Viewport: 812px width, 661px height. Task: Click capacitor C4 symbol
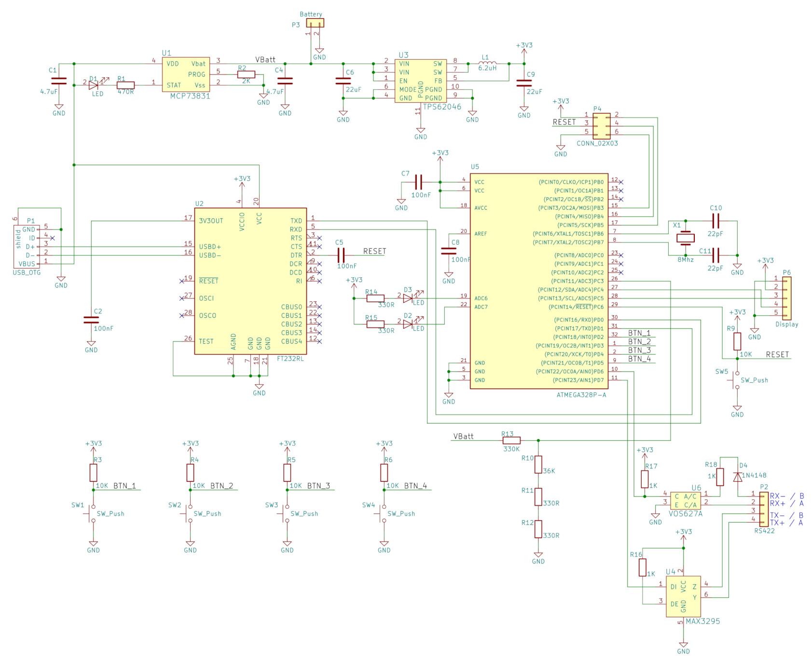(285, 81)
